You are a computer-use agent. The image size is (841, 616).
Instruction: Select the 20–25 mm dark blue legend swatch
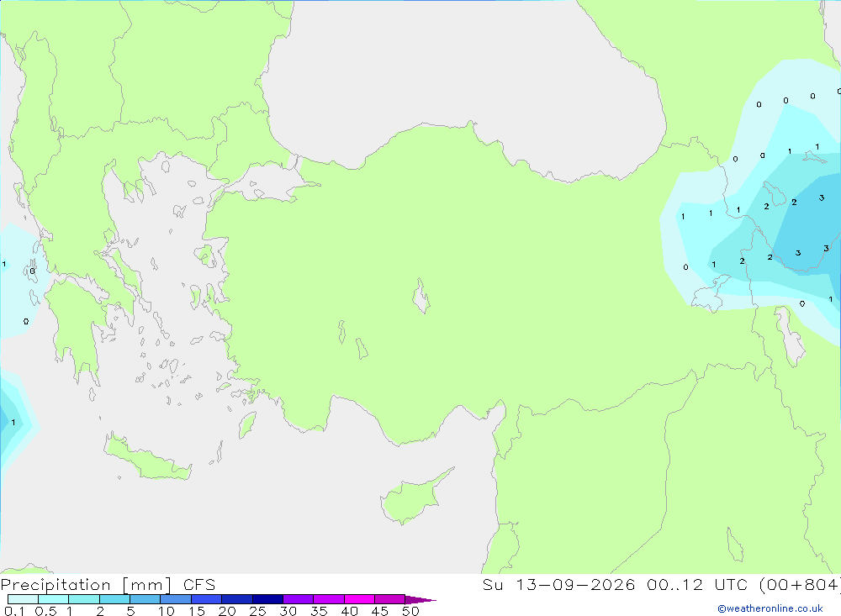point(237,599)
